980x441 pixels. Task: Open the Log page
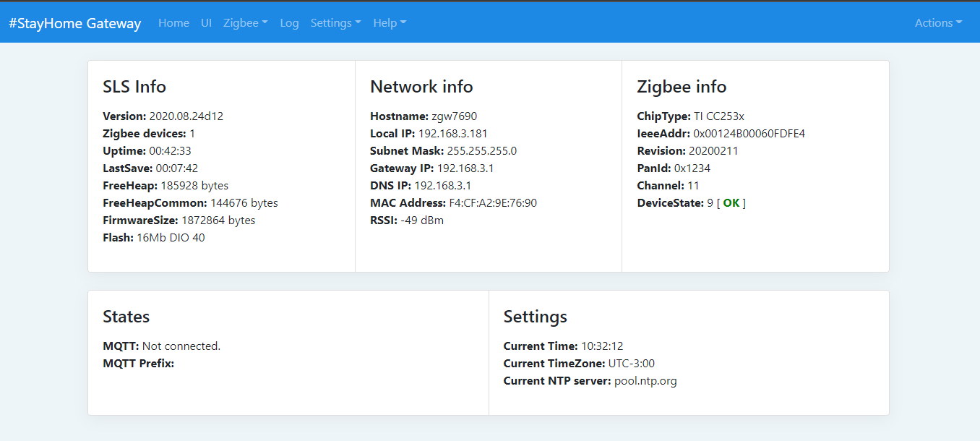pyautogui.click(x=289, y=23)
